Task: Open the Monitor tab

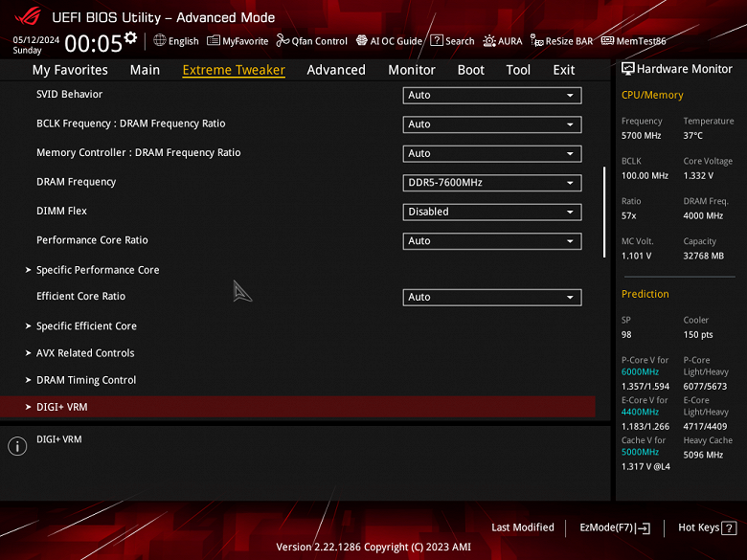Action: coord(412,70)
